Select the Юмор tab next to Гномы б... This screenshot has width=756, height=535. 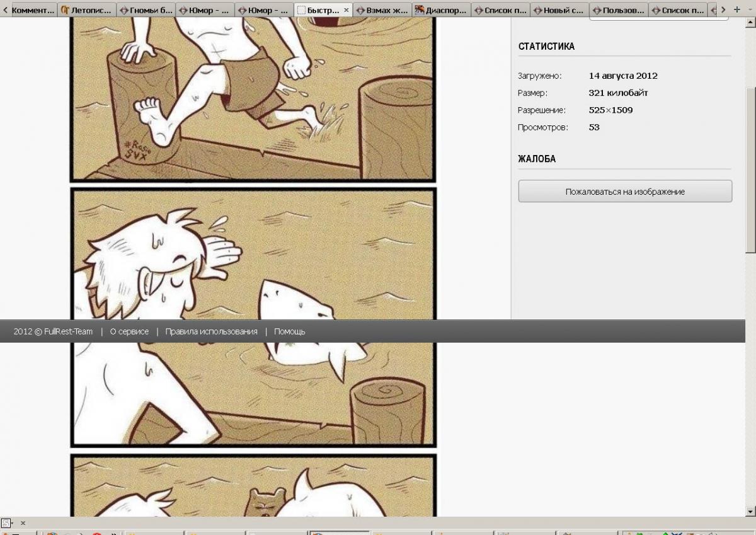(x=205, y=10)
